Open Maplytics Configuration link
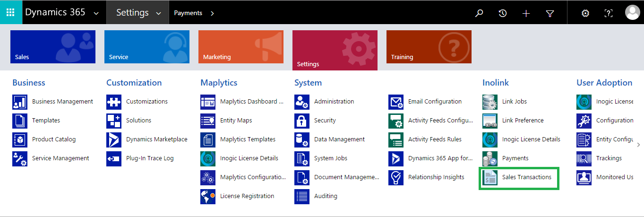644x217 pixels. (253, 177)
